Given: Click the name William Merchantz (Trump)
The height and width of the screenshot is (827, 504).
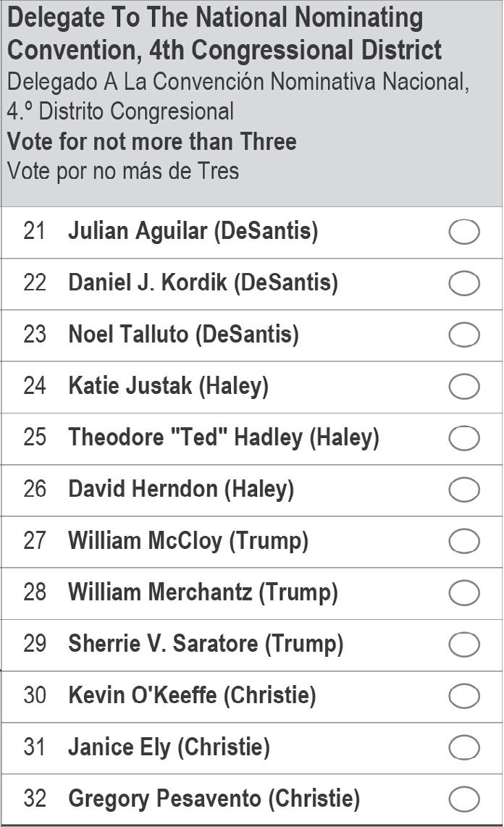Looking at the screenshot, I should [203, 592].
